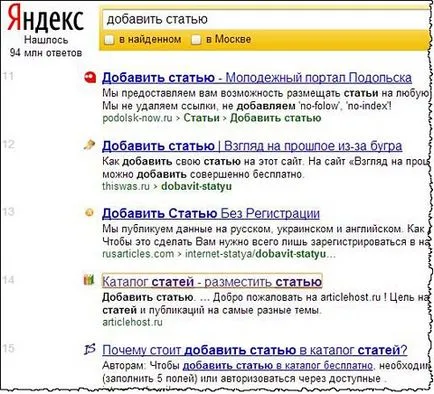
Task: Click the search field containing 'добавить статью'
Action: (x=265, y=19)
